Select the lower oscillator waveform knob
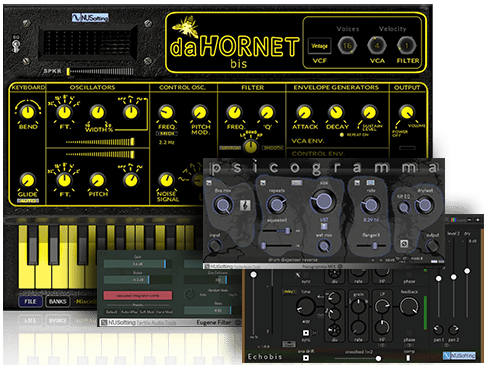Image resolution: width=487 pixels, height=365 pixels. [131, 180]
